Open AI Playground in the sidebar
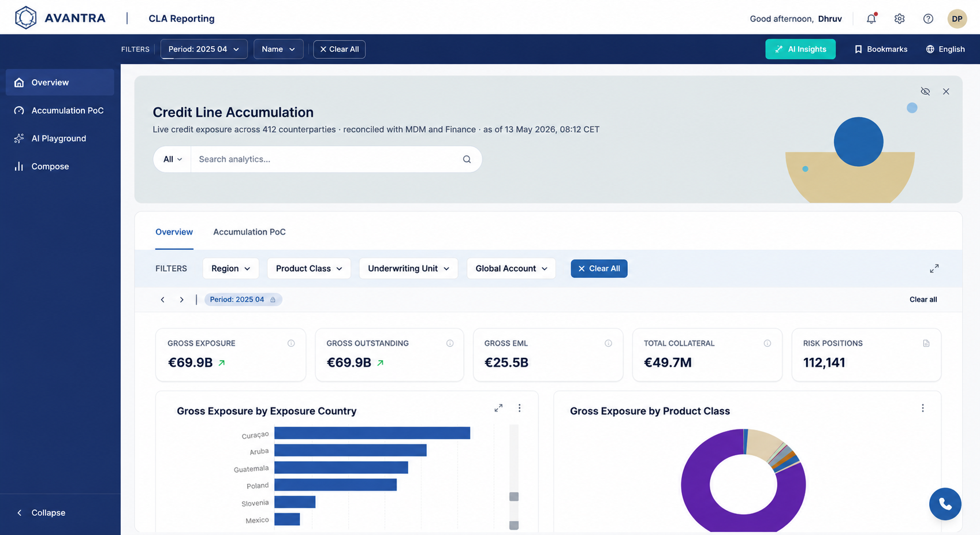This screenshot has height=535, width=980. 60,139
